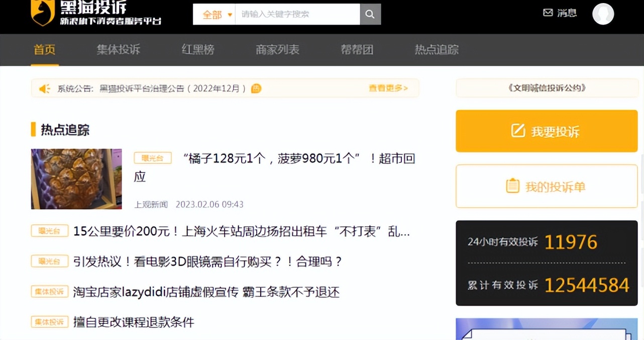Click the 我要投诉 button

pyautogui.click(x=546, y=130)
